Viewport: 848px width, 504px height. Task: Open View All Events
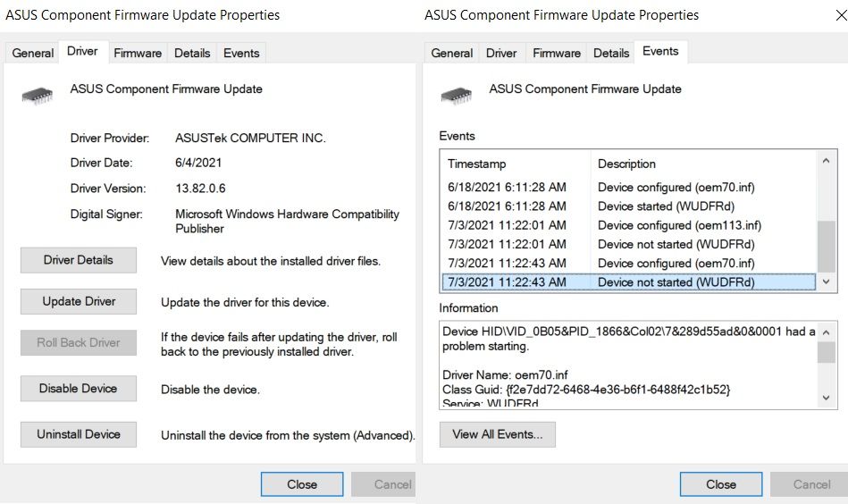498,434
